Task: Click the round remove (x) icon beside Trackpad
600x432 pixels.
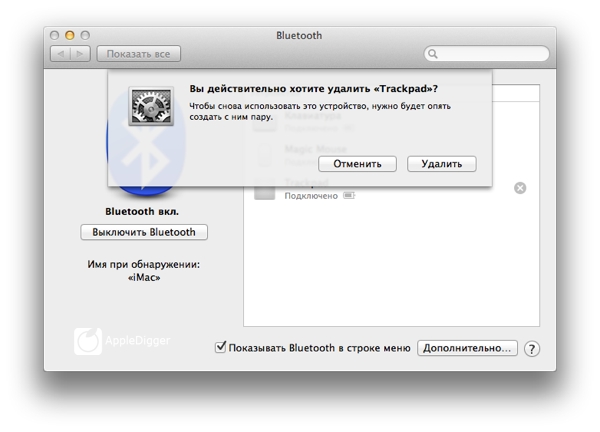Action: [520, 188]
